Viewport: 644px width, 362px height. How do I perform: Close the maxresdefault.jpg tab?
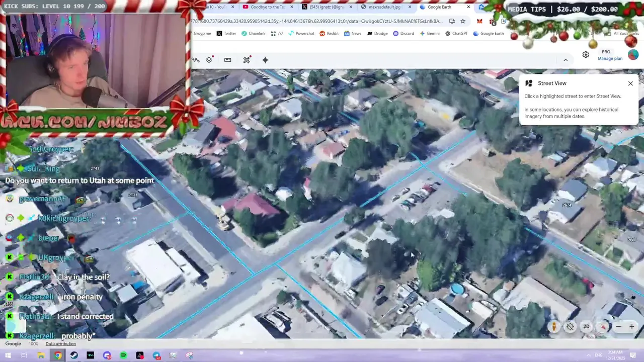click(x=410, y=7)
